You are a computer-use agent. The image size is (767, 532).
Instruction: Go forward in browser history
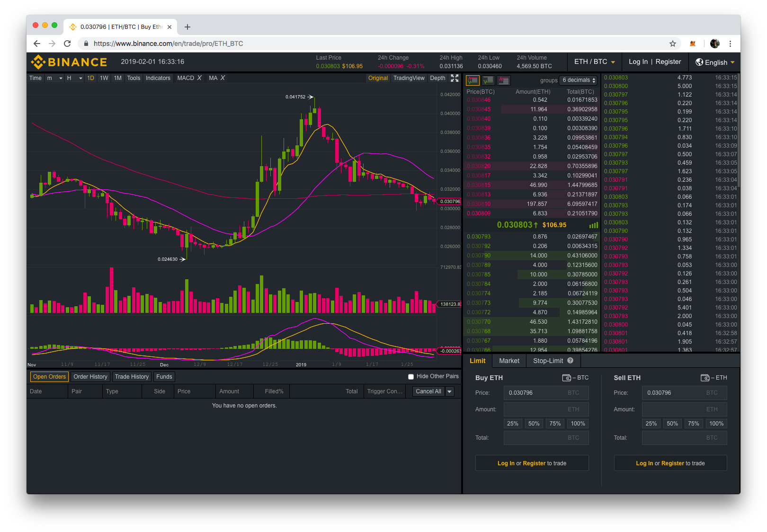coord(52,44)
